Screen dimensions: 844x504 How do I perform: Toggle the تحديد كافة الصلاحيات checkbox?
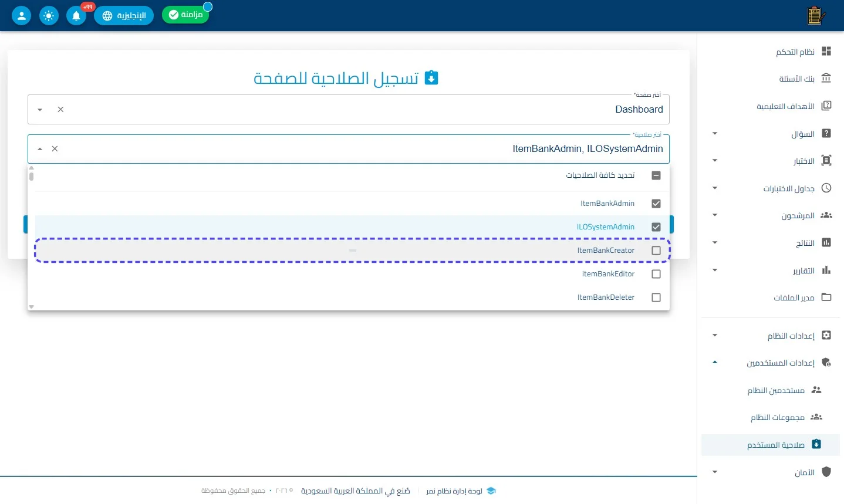point(656,175)
